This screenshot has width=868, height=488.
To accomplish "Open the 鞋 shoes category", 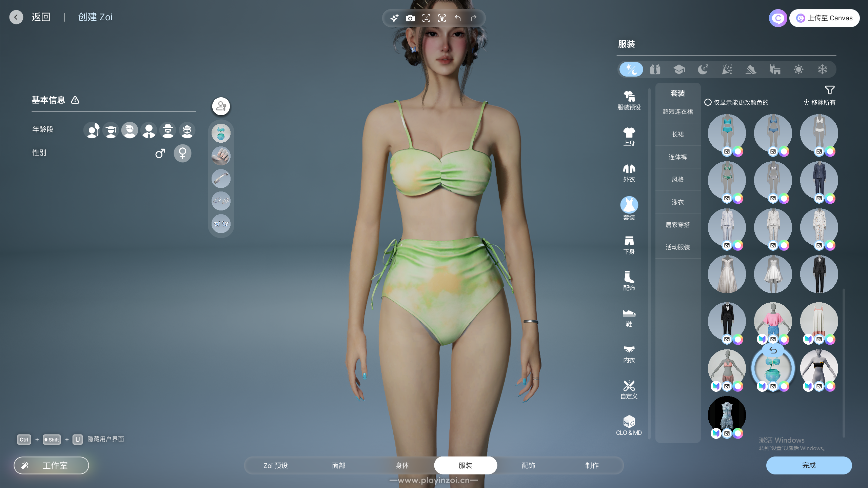I will coord(629,318).
